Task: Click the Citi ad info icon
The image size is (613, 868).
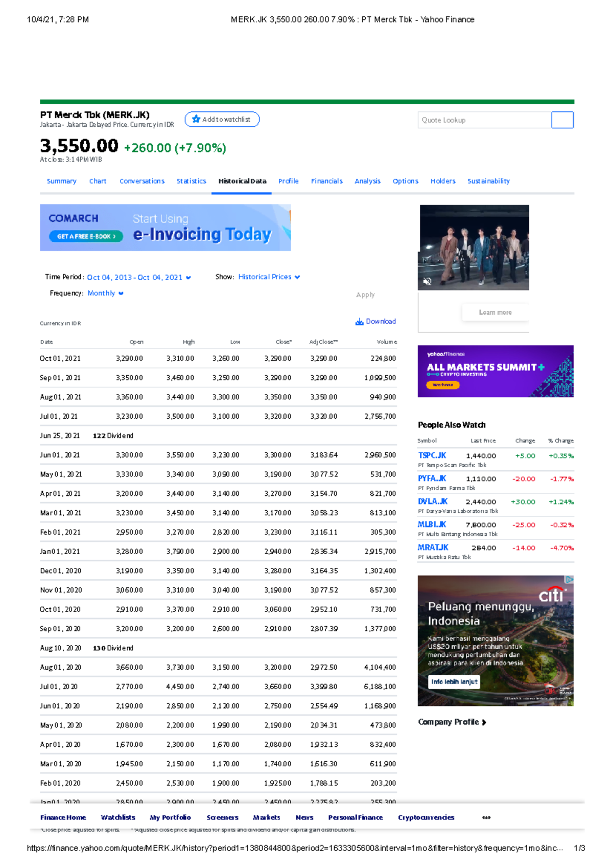Action: click(x=569, y=580)
